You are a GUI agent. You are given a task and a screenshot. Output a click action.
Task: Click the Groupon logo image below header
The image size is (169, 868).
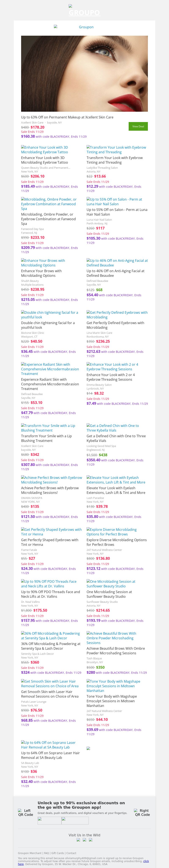84,27
